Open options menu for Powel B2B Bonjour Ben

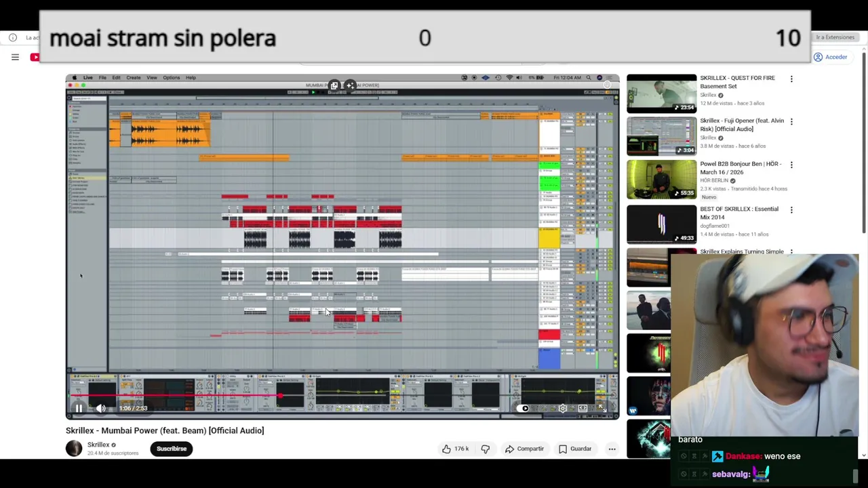[x=791, y=165]
